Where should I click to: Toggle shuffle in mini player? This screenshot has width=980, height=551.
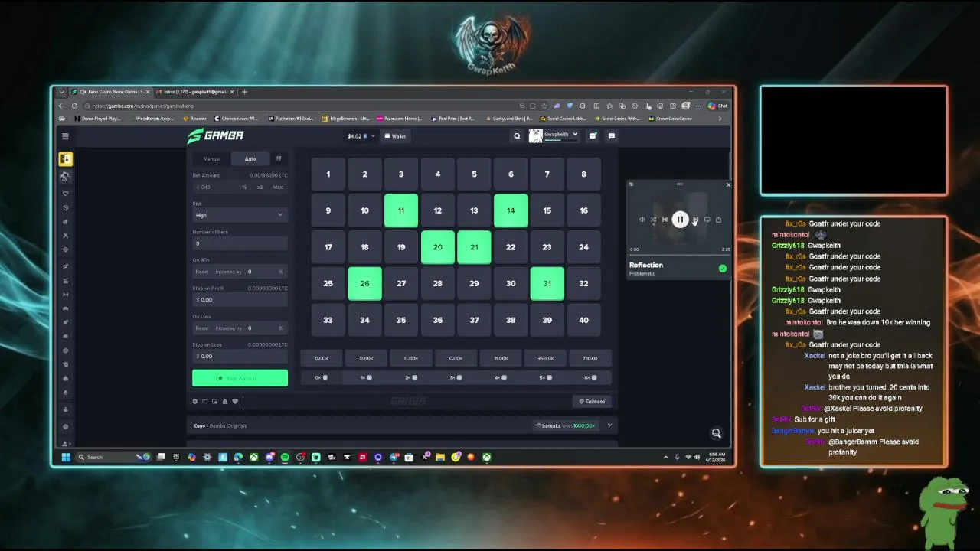653,220
